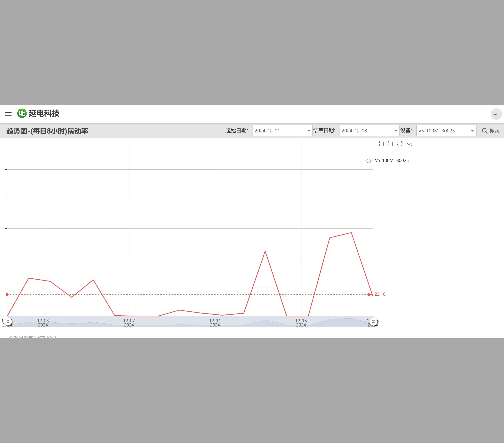Screen dimensions: 504x443
Task: Click the average line end arrow marker
Action: click(370, 295)
